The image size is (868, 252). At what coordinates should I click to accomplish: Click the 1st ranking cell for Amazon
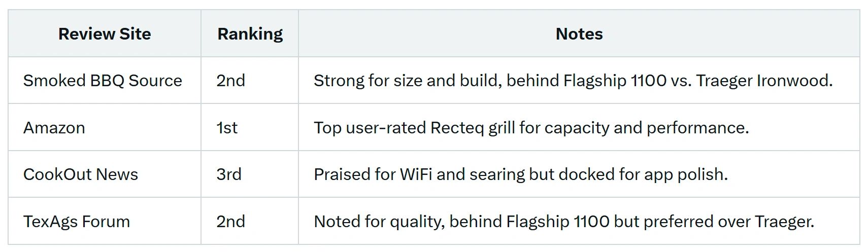coord(227,128)
